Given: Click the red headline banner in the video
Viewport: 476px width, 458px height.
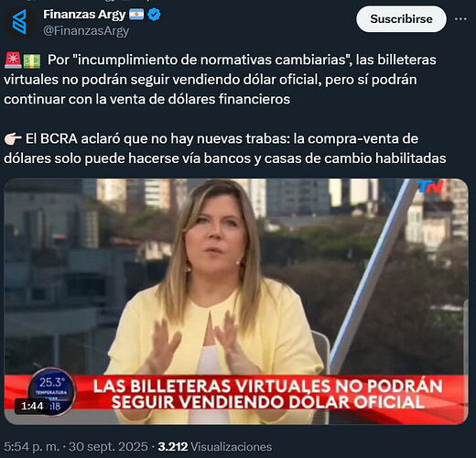Looking at the screenshot, I should (x=267, y=394).
